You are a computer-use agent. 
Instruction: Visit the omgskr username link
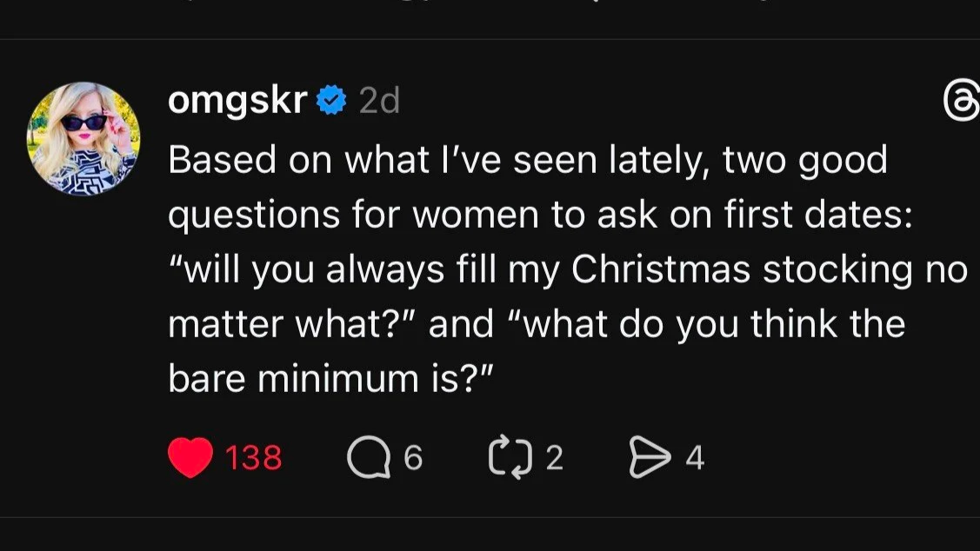point(237,102)
